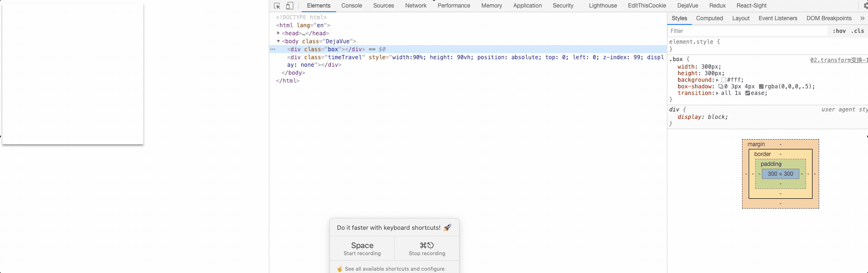The width and height of the screenshot is (868, 273).
Task: Toggle the device toolbar icon
Action: click(x=289, y=6)
